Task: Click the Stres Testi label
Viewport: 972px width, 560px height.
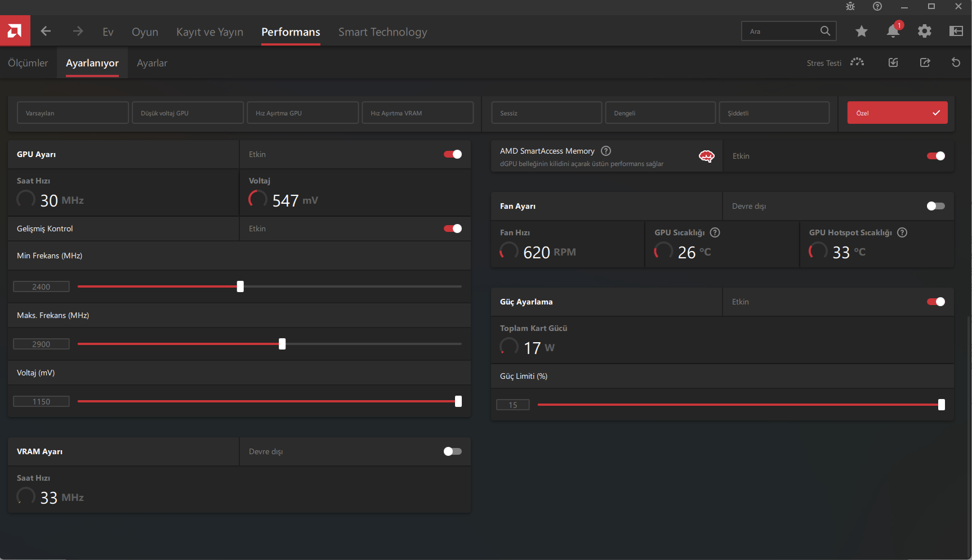Action: point(824,63)
